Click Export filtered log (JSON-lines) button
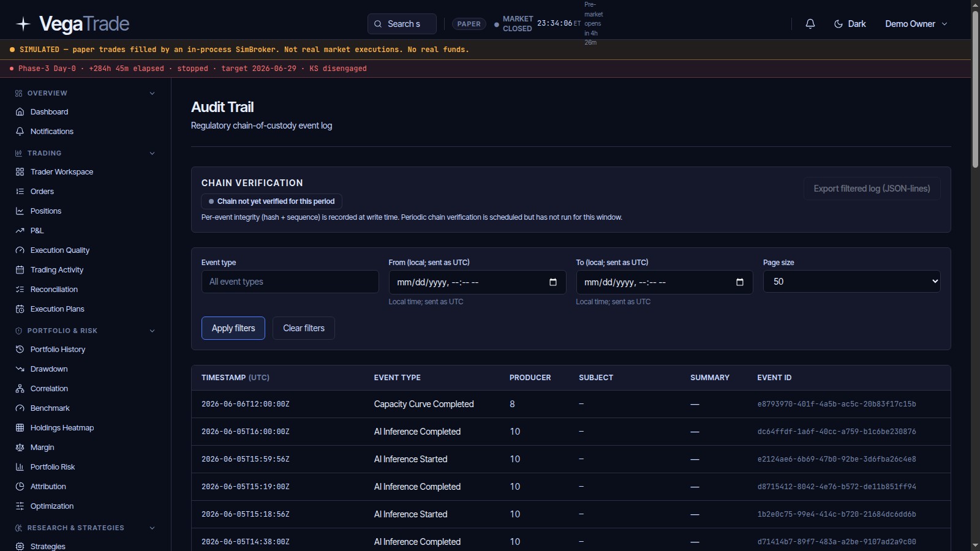 pyautogui.click(x=872, y=189)
